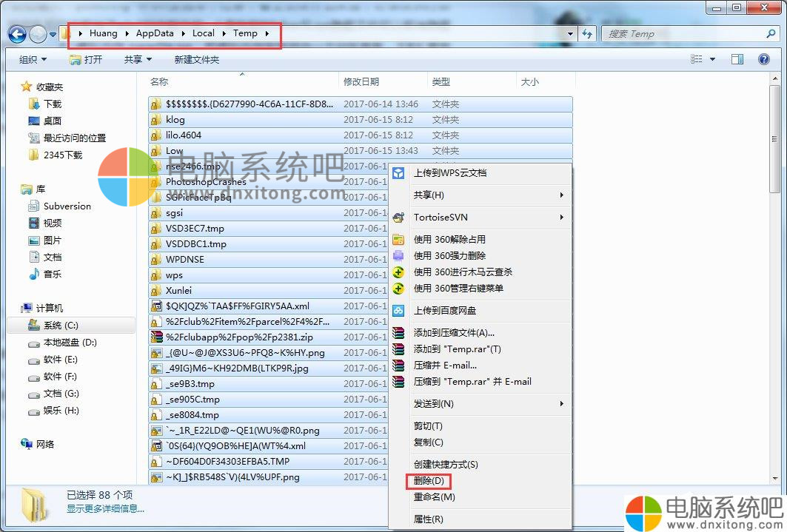Click the magnifier icon in search box
787x532 pixels.
[771, 34]
